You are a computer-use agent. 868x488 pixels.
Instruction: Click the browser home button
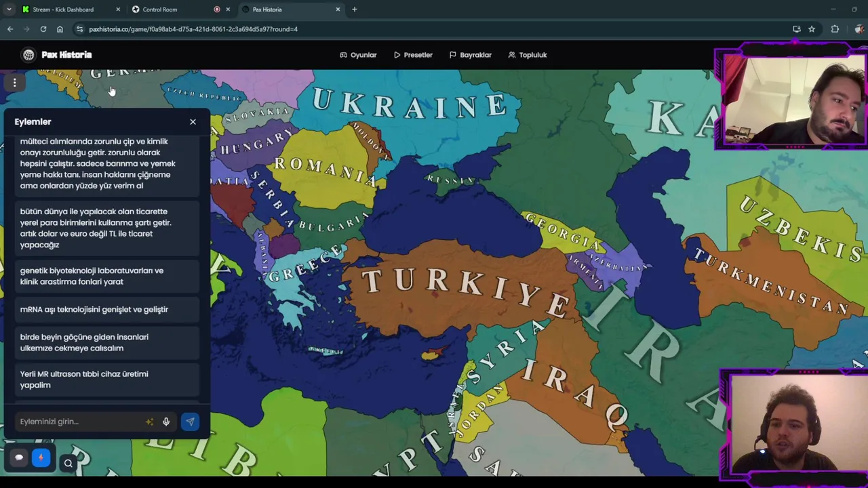[60, 29]
